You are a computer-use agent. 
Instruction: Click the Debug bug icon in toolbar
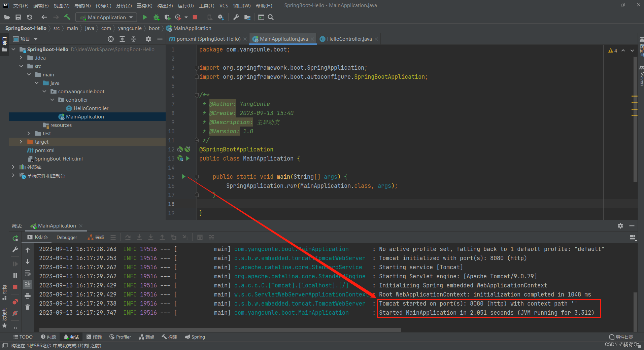coord(156,17)
